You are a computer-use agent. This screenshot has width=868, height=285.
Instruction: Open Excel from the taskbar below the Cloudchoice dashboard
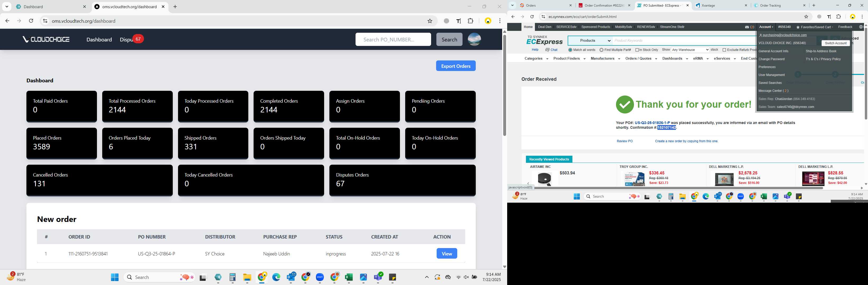pos(349,277)
